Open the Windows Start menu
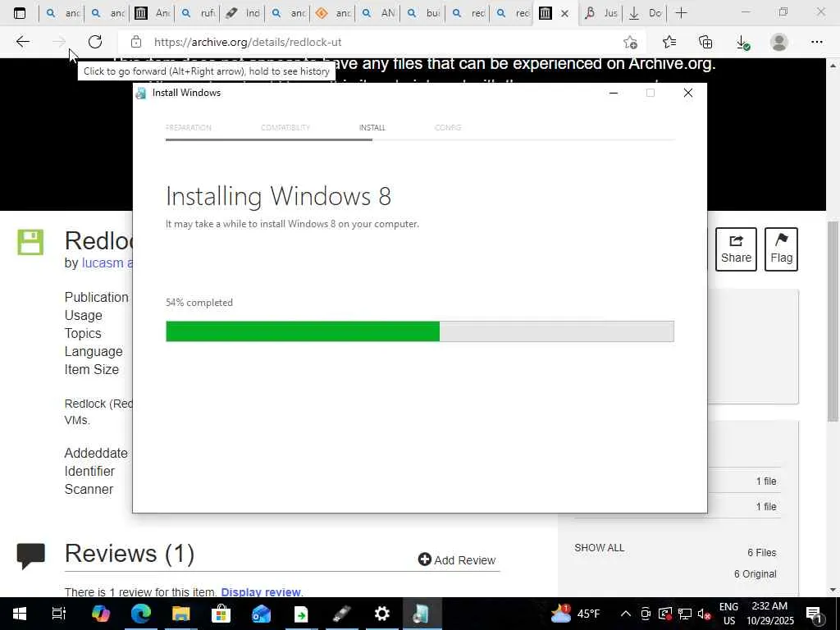Image resolution: width=840 pixels, height=630 pixels. 20,614
